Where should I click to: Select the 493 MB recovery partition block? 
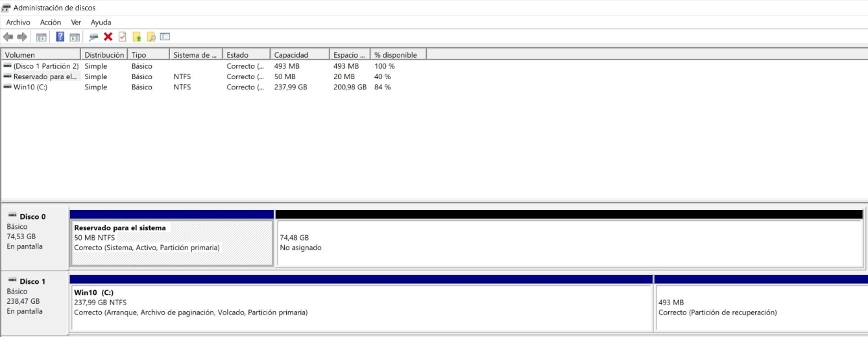(x=759, y=308)
